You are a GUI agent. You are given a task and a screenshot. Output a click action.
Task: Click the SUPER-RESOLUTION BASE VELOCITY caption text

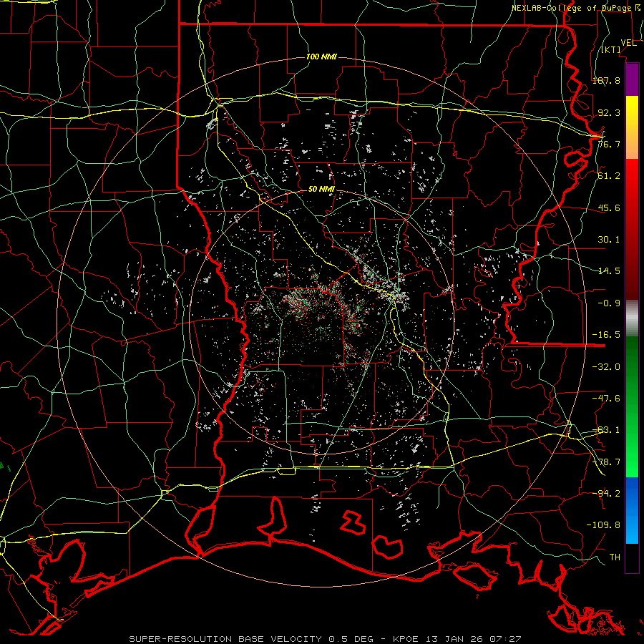pyautogui.click(x=225, y=639)
